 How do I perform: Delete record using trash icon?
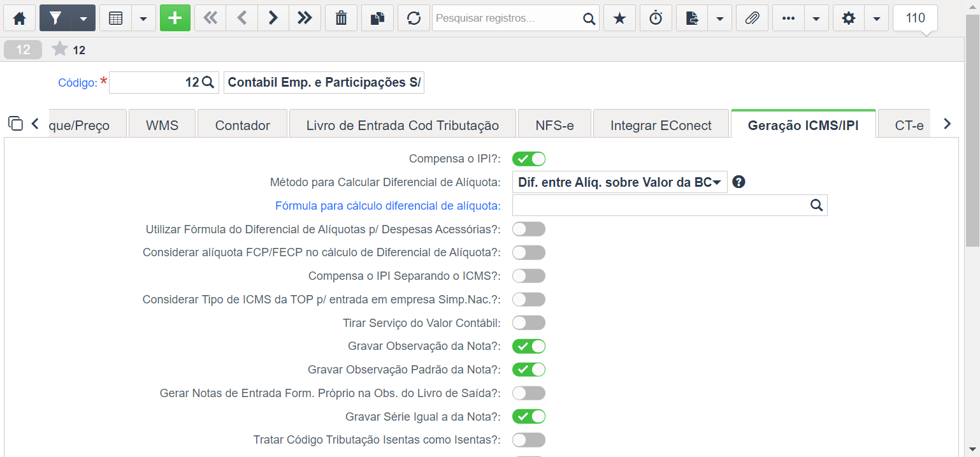click(341, 18)
